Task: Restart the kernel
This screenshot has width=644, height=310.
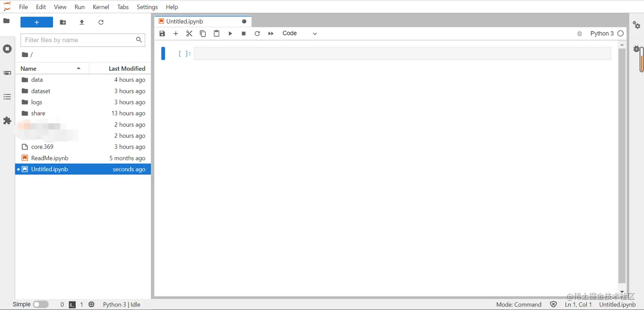Action: [257, 33]
